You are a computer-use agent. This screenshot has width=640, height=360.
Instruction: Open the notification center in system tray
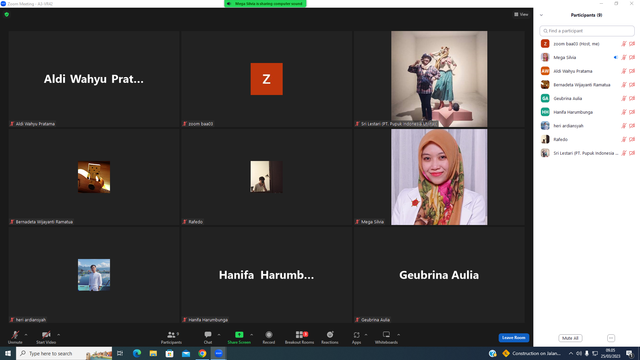(x=630, y=353)
